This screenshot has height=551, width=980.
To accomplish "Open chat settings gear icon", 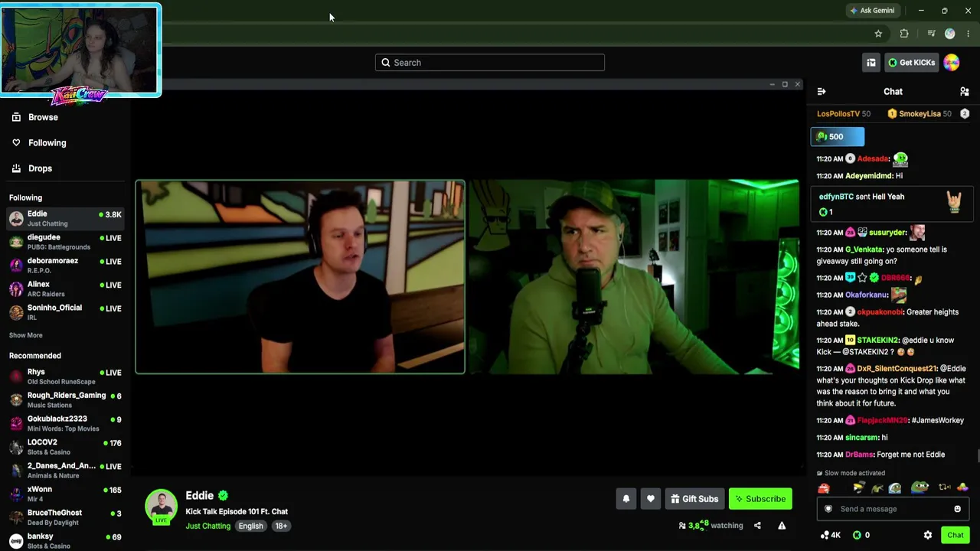I will [928, 535].
